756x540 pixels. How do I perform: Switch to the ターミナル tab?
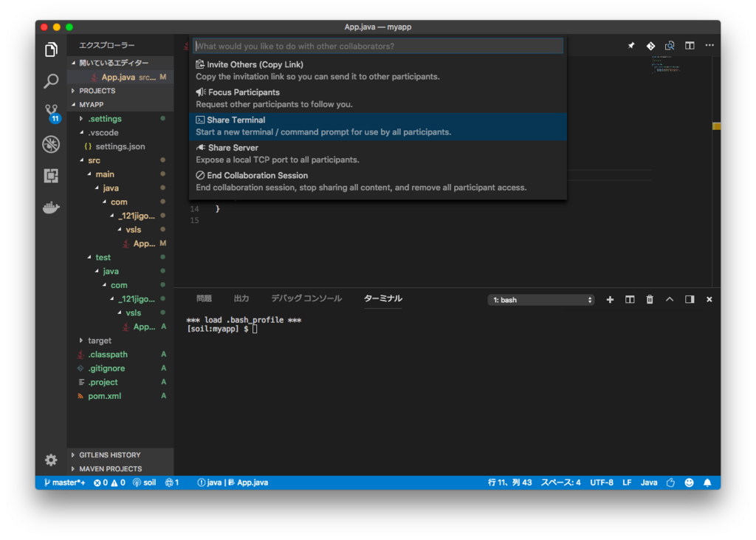pos(383,298)
